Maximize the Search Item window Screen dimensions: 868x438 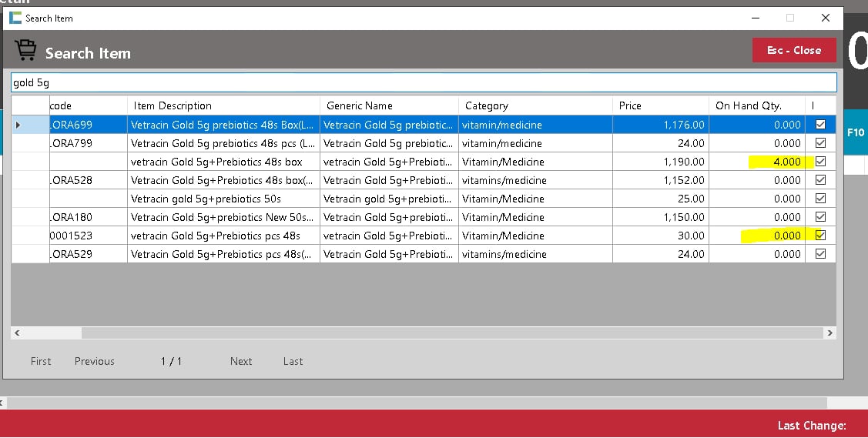pos(789,18)
